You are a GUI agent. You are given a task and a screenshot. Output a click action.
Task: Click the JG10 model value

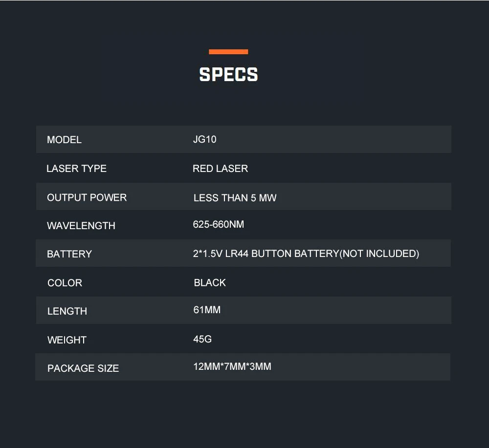click(x=204, y=139)
